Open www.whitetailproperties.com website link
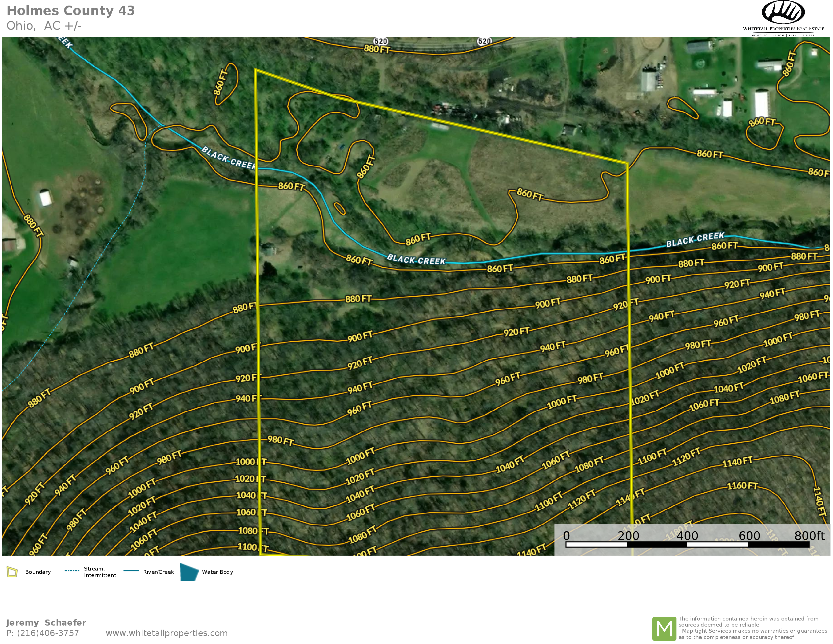This screenshot has width=833, height=644. tap(166, 633)
